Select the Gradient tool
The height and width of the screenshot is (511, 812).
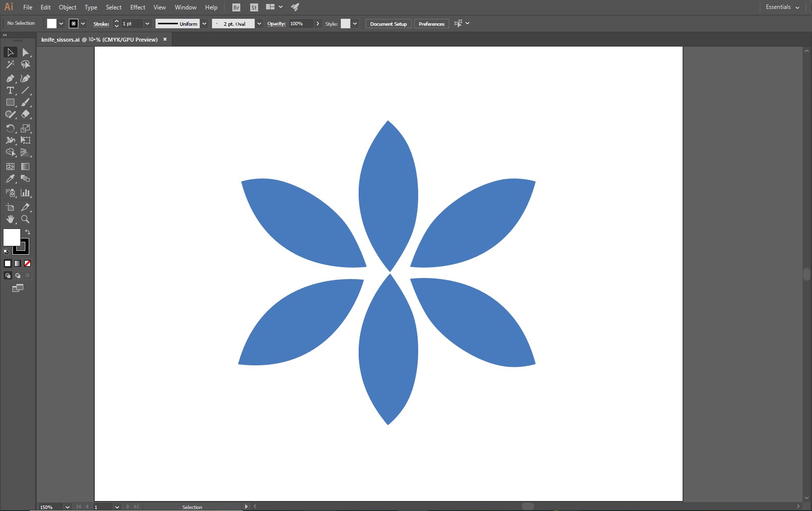(26, 167)
